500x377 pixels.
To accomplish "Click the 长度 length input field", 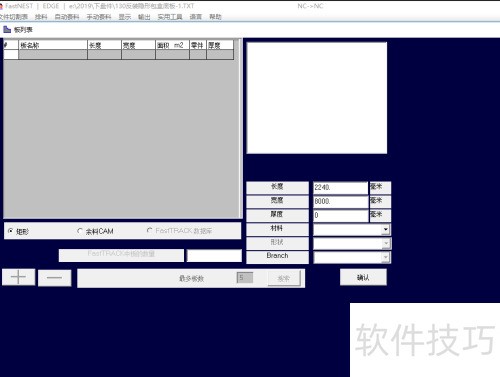I will click(x=340, y=188).
